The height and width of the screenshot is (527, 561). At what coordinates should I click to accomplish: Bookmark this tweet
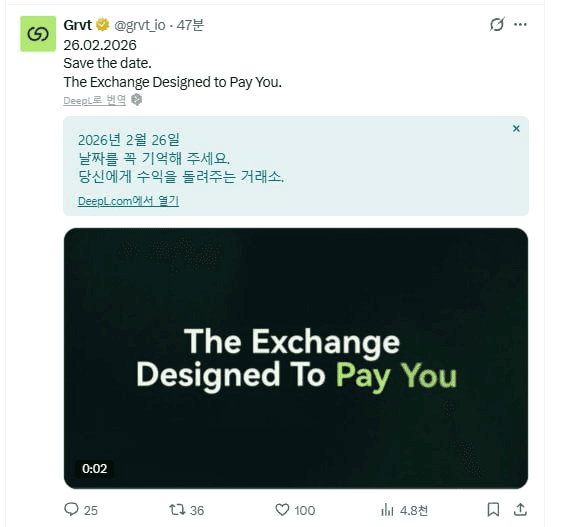tap(493, 509)
